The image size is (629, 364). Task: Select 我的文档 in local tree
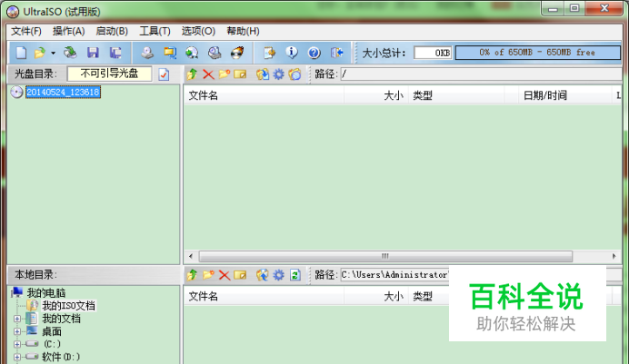(62, 319)
